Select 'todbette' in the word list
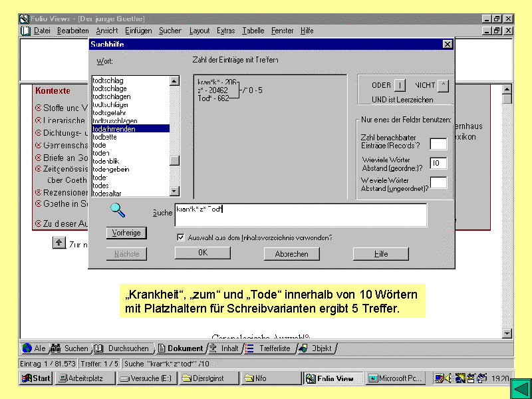532x399 pixels. (104, 137)
